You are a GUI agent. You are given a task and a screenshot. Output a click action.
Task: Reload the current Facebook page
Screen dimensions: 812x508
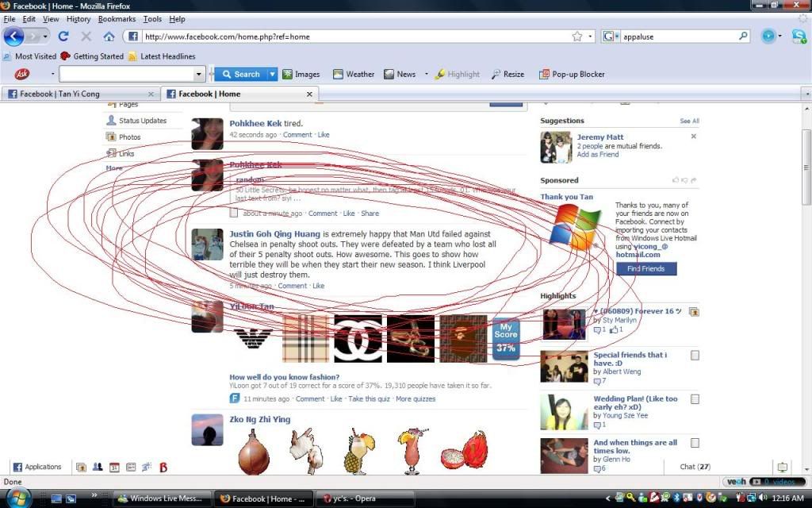[63, 37]
